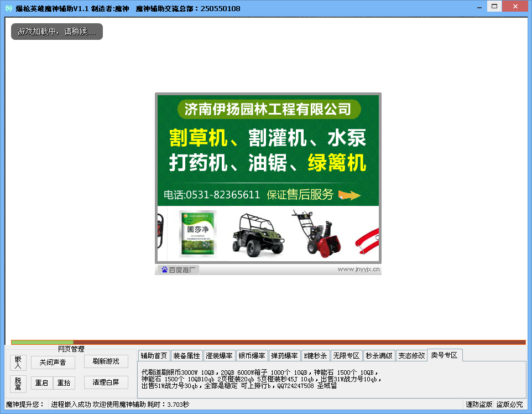Select the 卖号专区 tab
Screen dimensions: 532x414
[445, 355]
